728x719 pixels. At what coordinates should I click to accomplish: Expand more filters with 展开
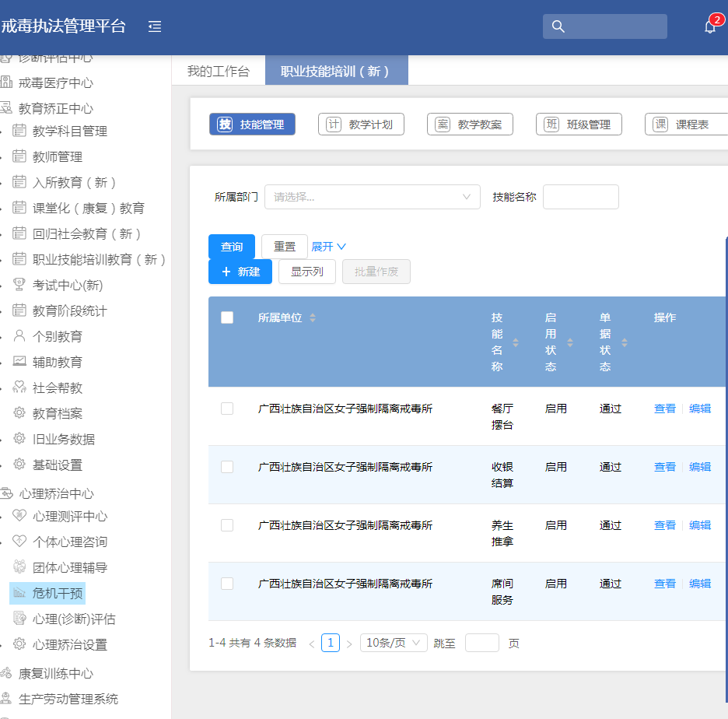pos(328,247)
